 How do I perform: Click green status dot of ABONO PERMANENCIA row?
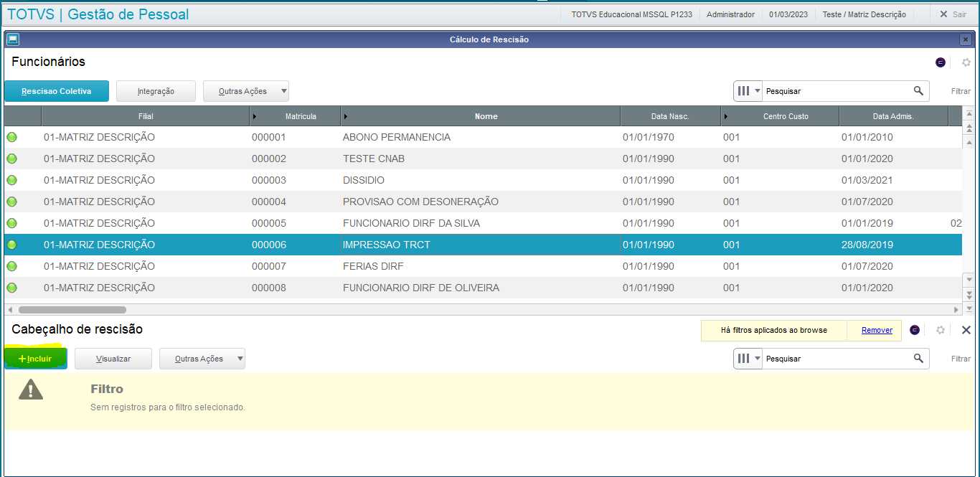(11, 137)
